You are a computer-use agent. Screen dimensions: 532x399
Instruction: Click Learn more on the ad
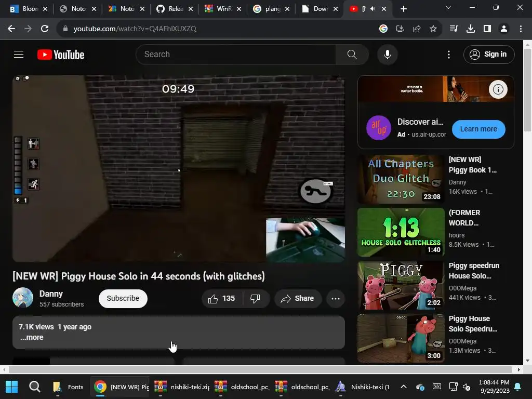478,129
